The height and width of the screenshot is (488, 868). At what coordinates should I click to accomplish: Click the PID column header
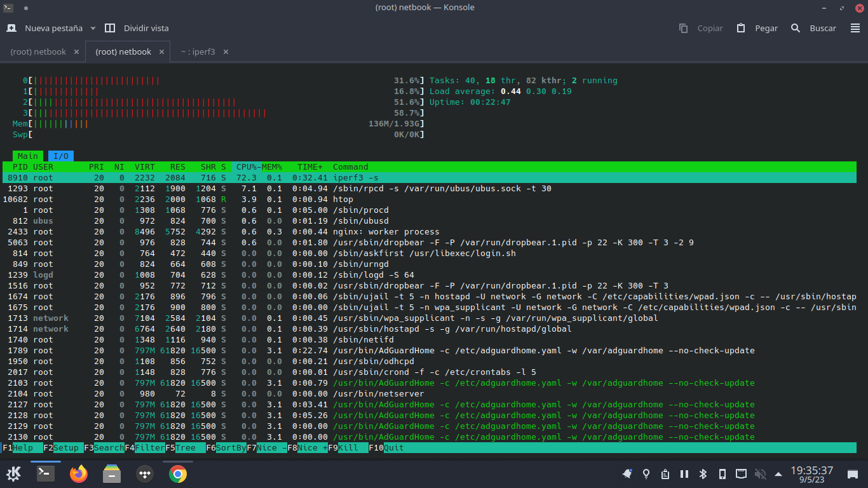pyautogui.click(x=20, y=166)
